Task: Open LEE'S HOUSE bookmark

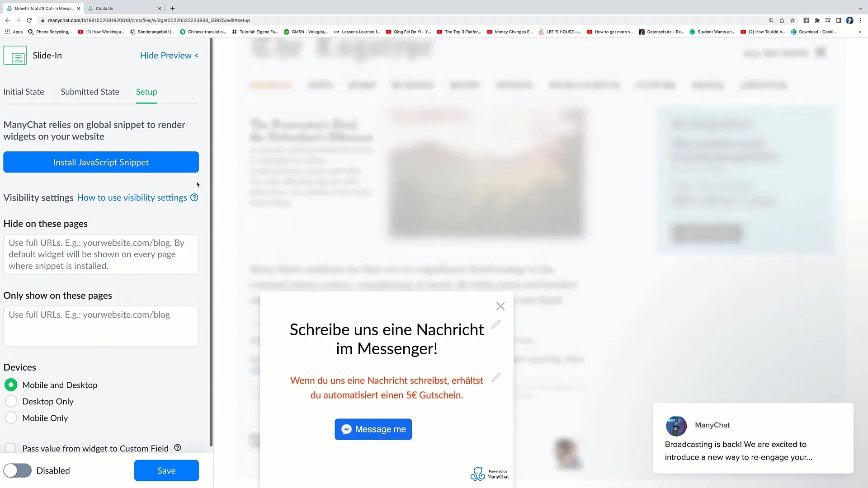Action: pos(560,32)
